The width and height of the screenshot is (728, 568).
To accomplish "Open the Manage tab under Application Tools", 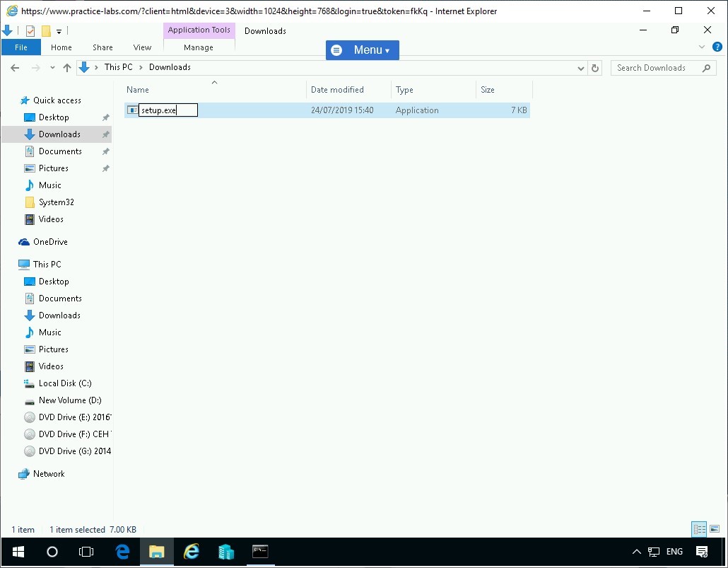I will tap(198, 47).
